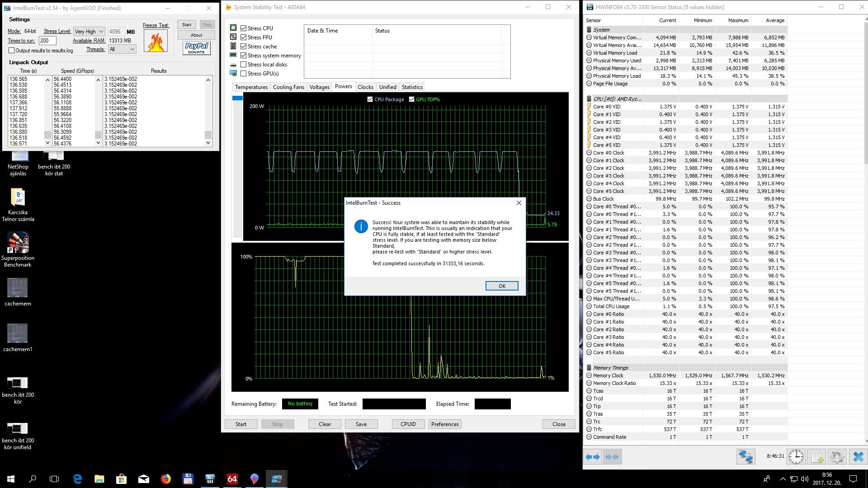Select IntelBurnTest Intel Core taskbar icon
This screenshot has width=868, height=488.
276,479
